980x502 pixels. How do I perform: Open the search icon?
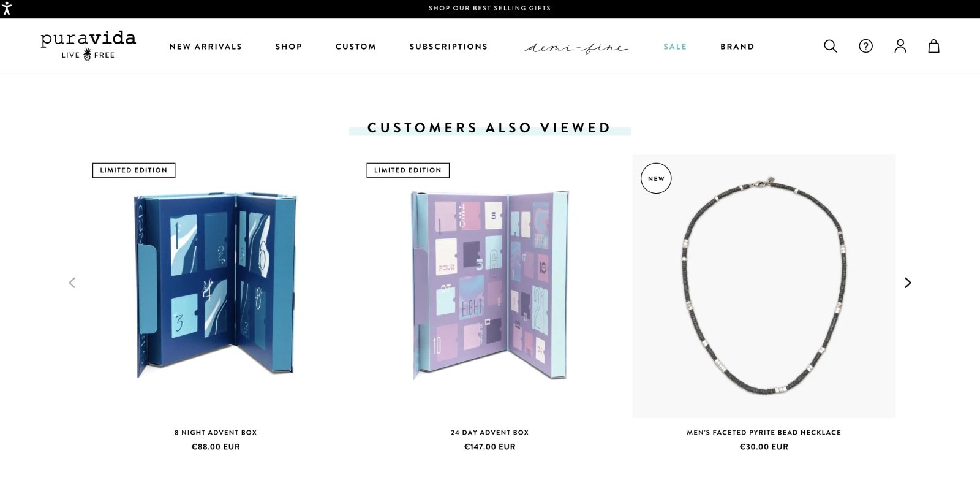[831, 46]
